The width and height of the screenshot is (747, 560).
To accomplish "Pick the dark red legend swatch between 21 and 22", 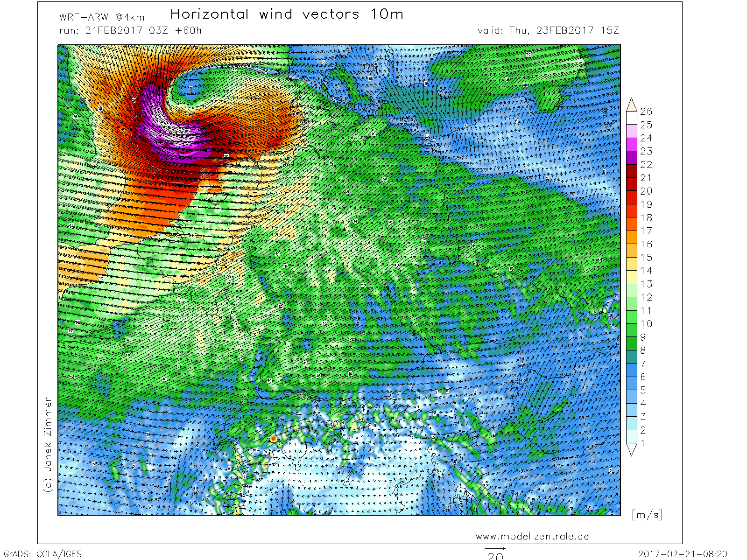I will point(632,171).
